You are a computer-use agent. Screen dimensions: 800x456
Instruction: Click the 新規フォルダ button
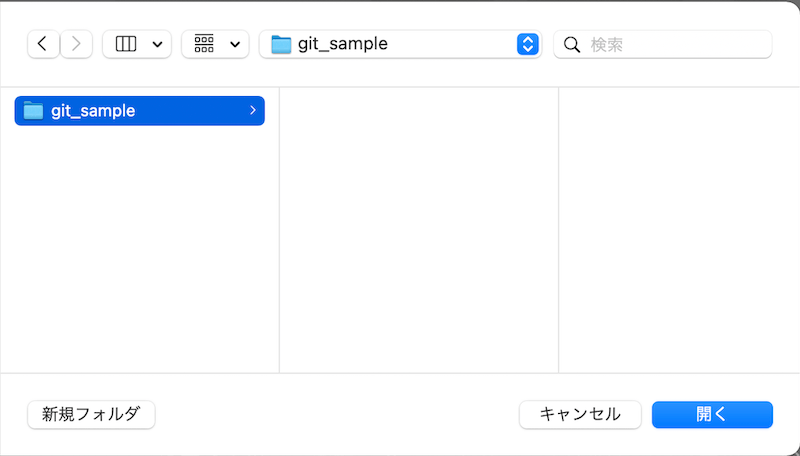coord(91,414)
